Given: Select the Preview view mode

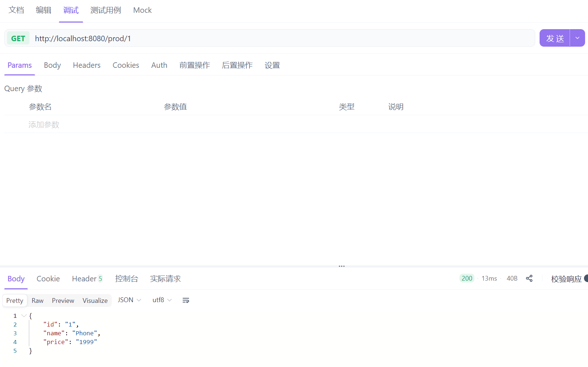Looking at the screenshot, I should coord(63,300).
